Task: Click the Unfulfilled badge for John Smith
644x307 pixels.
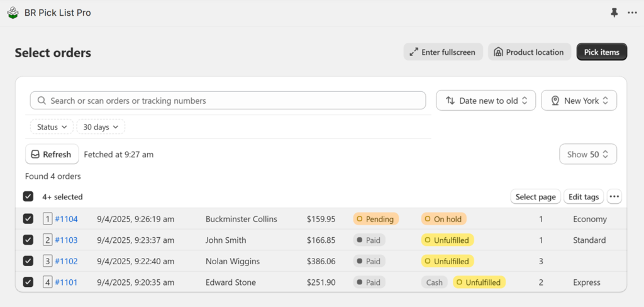Action: tap(447, 240)
